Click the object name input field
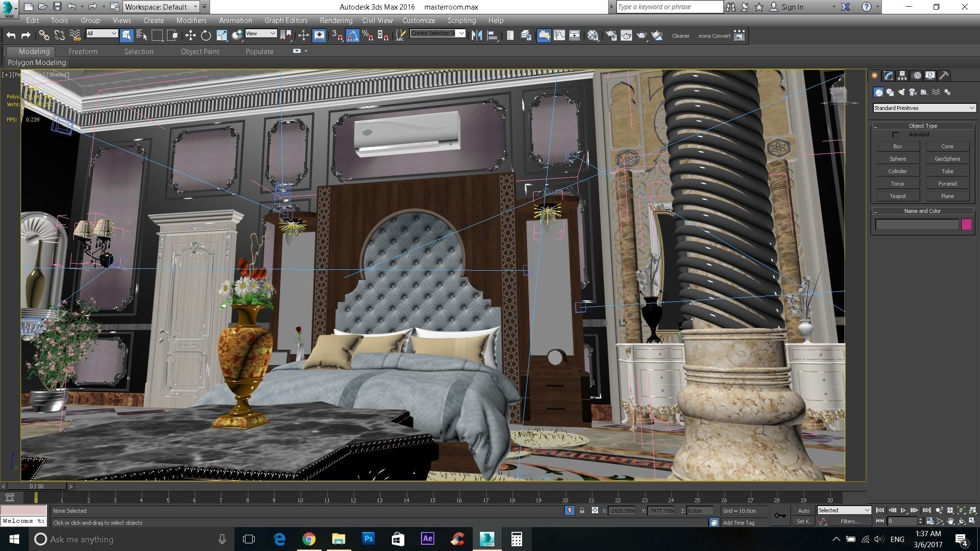This screenshot has height=551, width=980. (x=917, y=224)
